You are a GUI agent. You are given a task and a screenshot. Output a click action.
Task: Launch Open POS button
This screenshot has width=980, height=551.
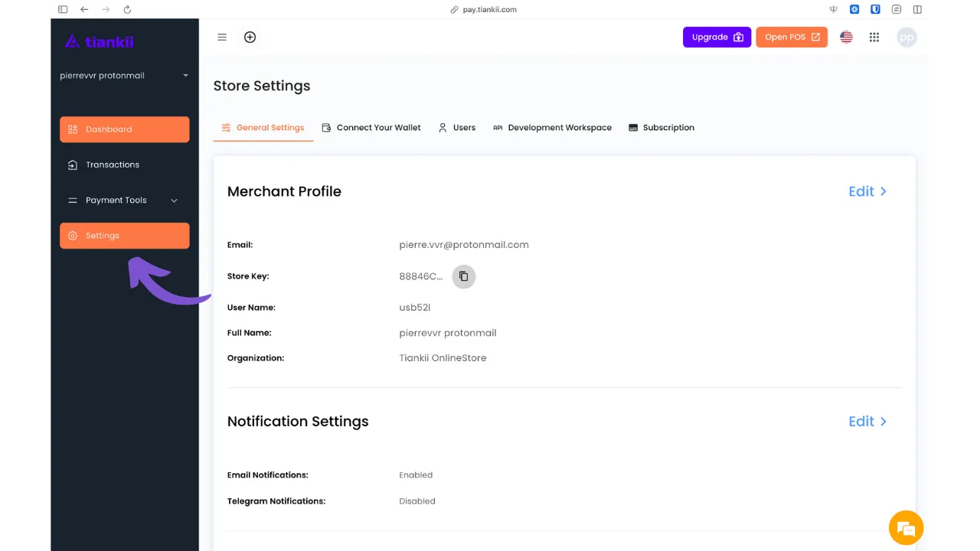[792, 37]
